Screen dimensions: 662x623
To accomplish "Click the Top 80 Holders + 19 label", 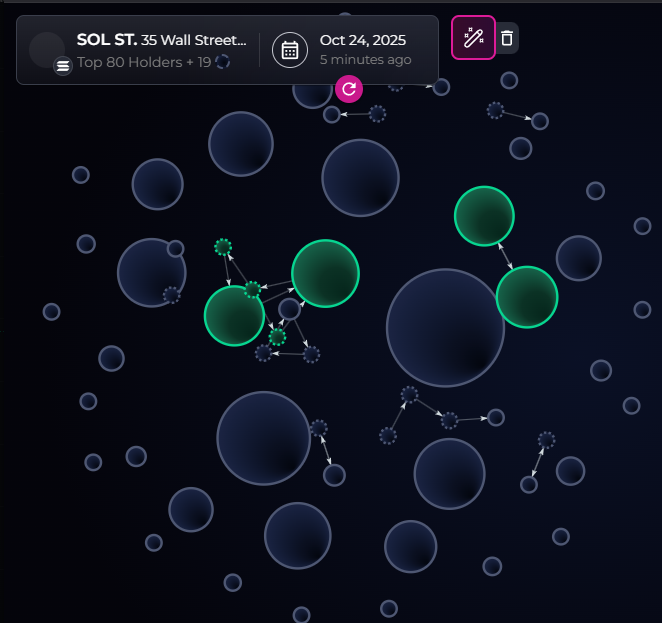I will tap(144, 62).
